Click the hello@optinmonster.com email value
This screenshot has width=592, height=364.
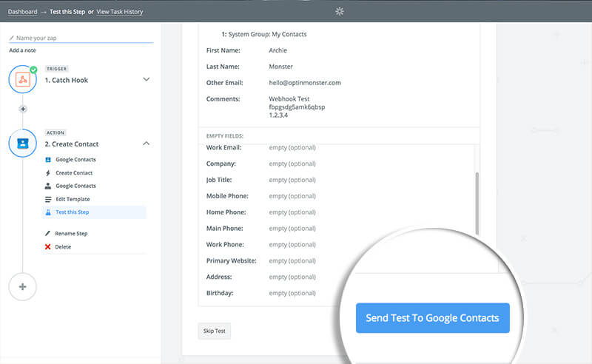(x=305, y=83)
